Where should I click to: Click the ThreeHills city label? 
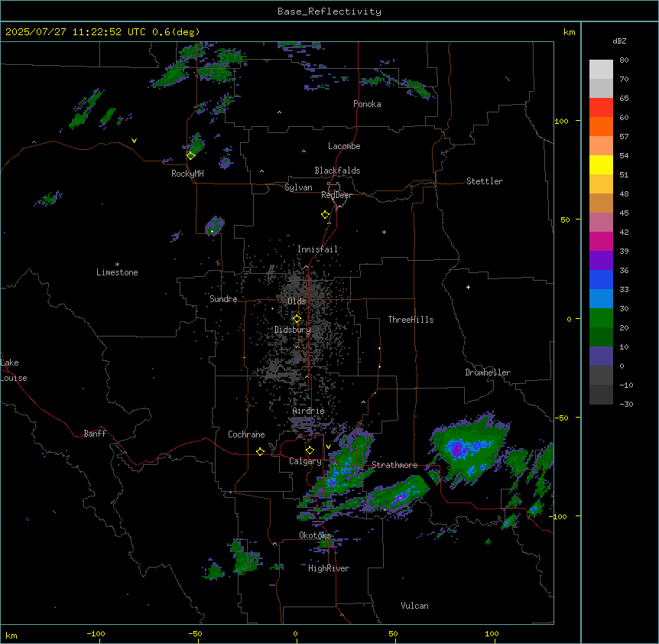[x=411, y=320]
